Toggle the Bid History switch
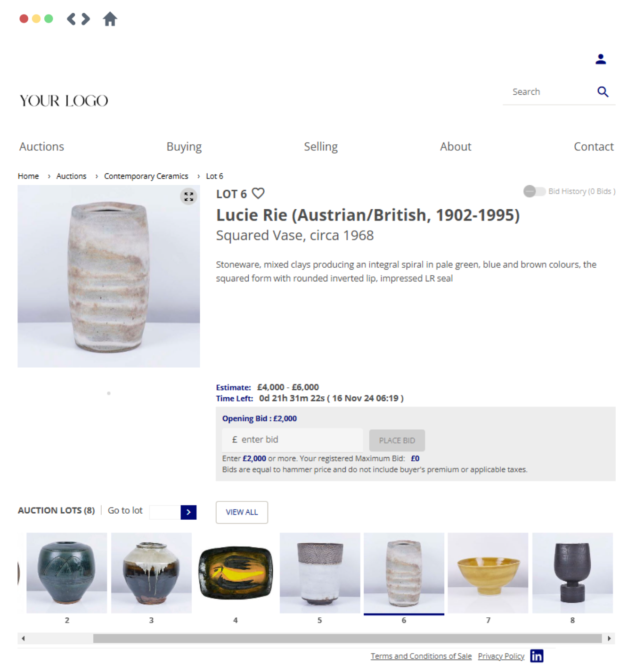Screen dimensions: 644x672 point(534,191)
